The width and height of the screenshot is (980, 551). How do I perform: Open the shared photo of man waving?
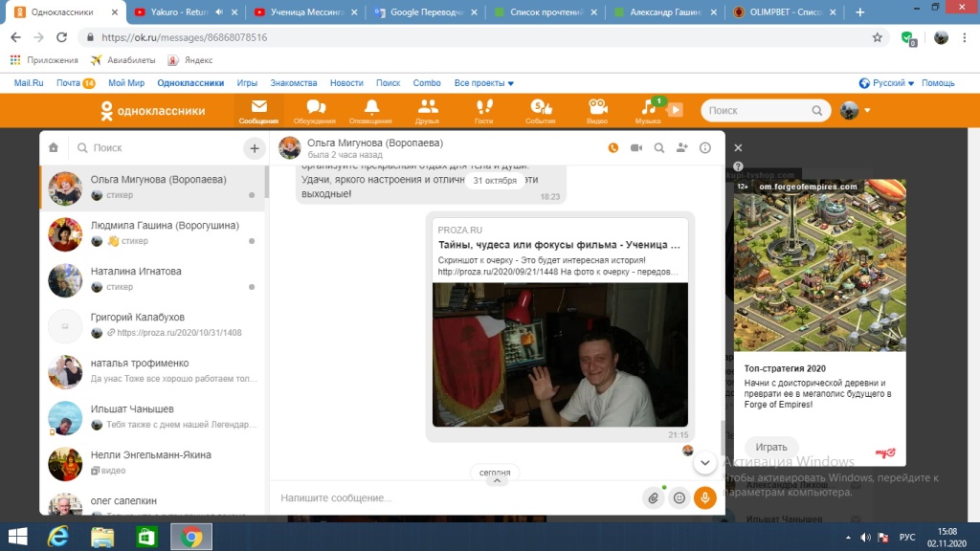pyautogui.click(x=560, y=355)
